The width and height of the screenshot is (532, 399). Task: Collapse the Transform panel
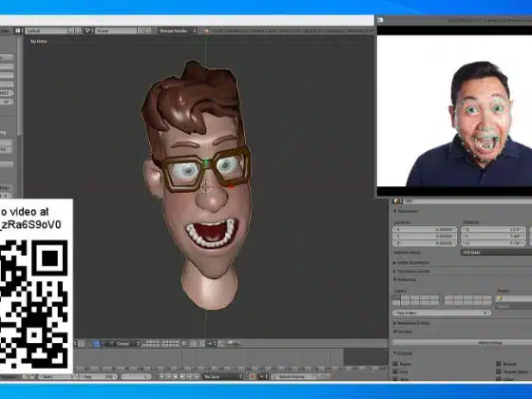tap(406, 211)
